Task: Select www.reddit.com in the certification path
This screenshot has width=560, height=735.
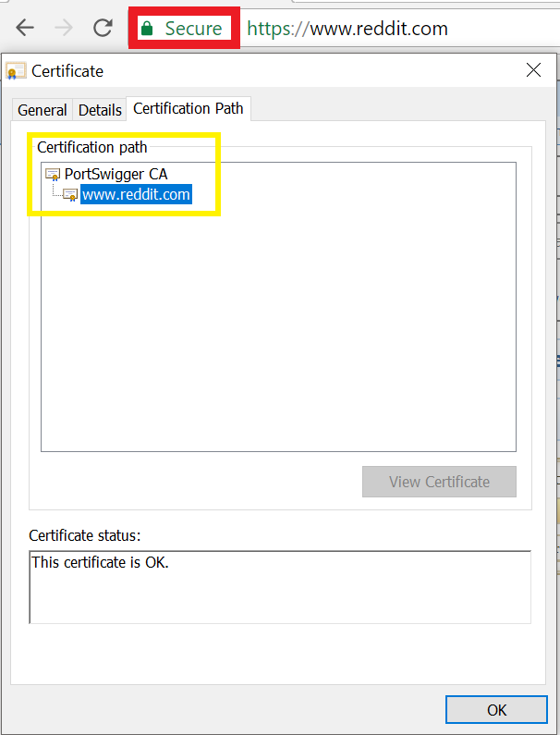Action: click(136, 194)
